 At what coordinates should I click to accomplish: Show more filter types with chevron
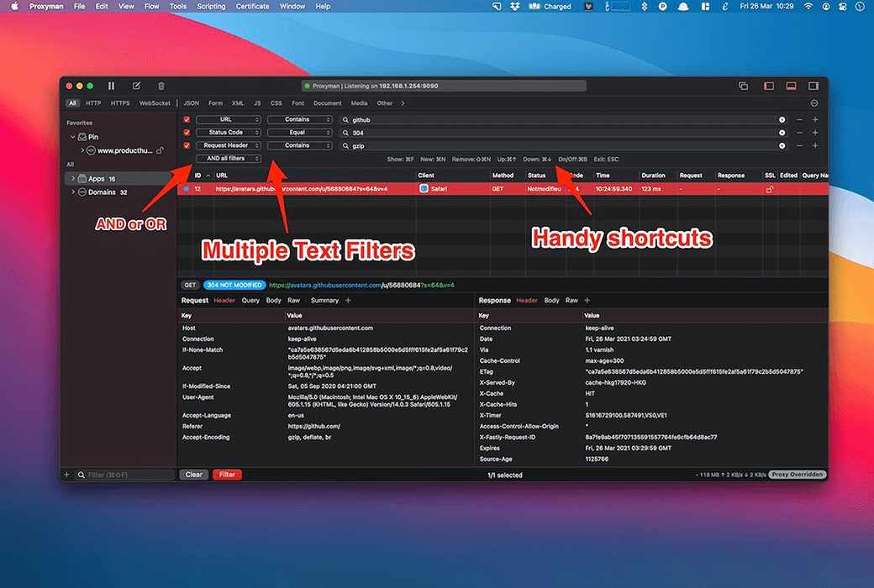pos(403,103)
